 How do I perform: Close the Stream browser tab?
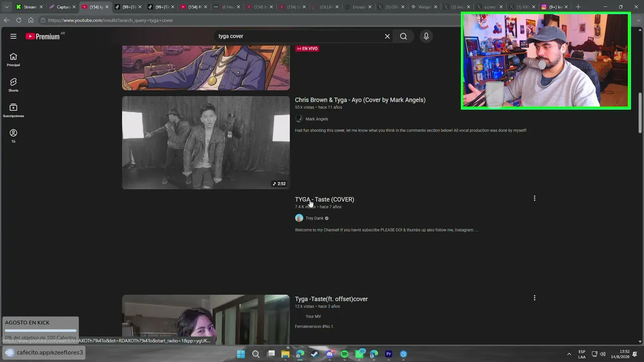41,7
